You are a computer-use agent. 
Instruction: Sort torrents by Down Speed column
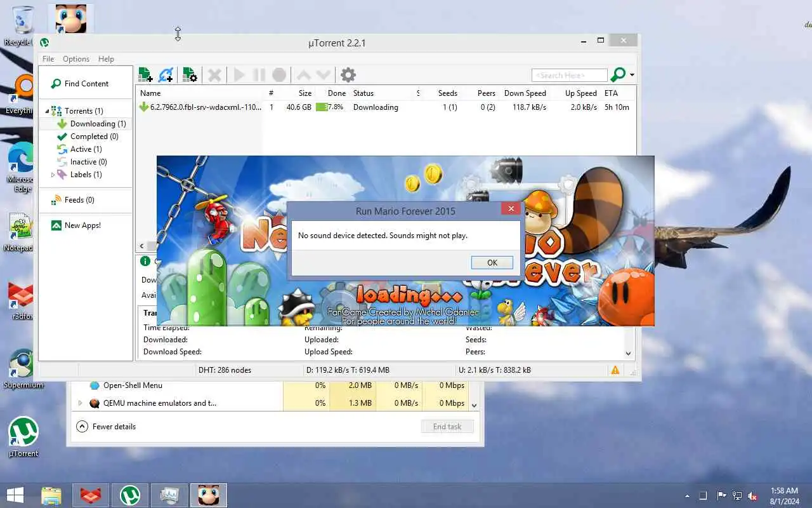[525, 93]
